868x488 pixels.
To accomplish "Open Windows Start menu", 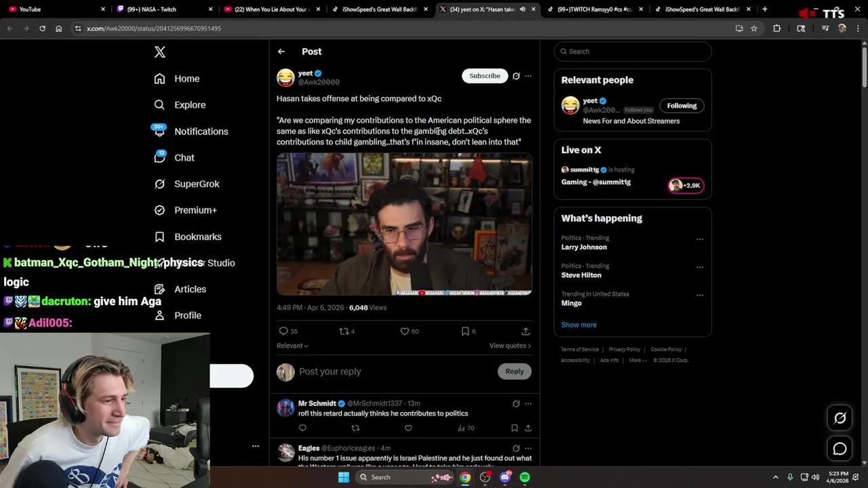I will coord(344,477).
